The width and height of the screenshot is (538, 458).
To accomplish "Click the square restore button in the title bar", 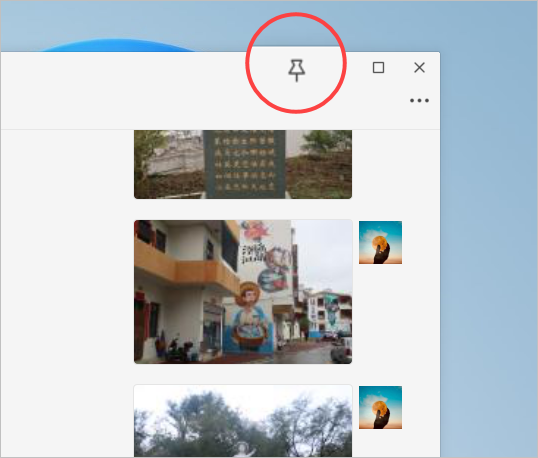I will pos(378,68).
